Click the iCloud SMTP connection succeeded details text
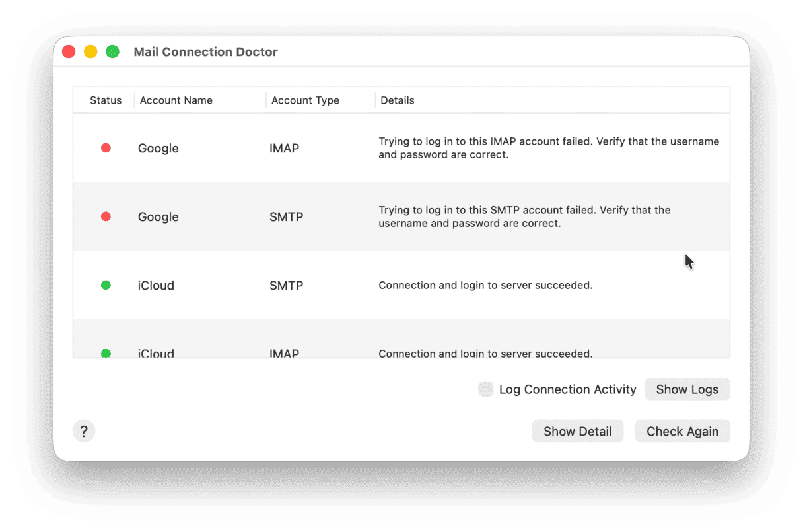This screenshot has width=803, height=532. [x=485, y=286]
